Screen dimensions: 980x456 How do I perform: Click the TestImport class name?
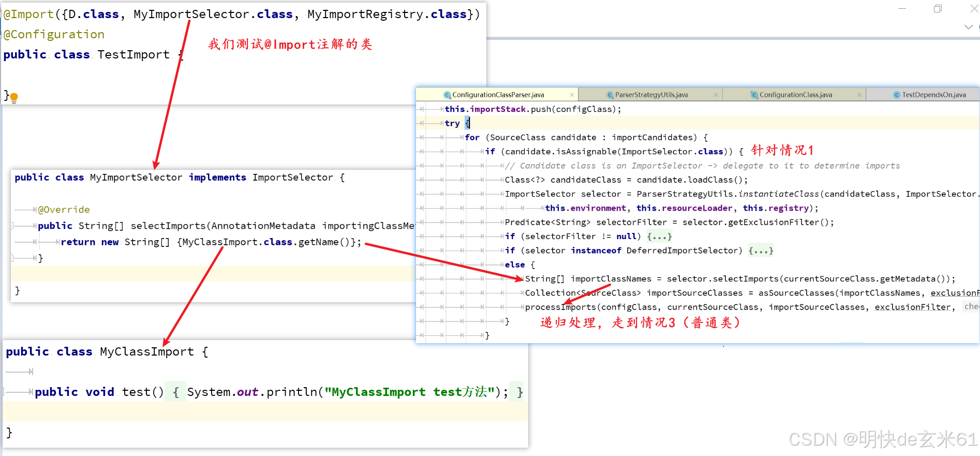tap(133, 55)
